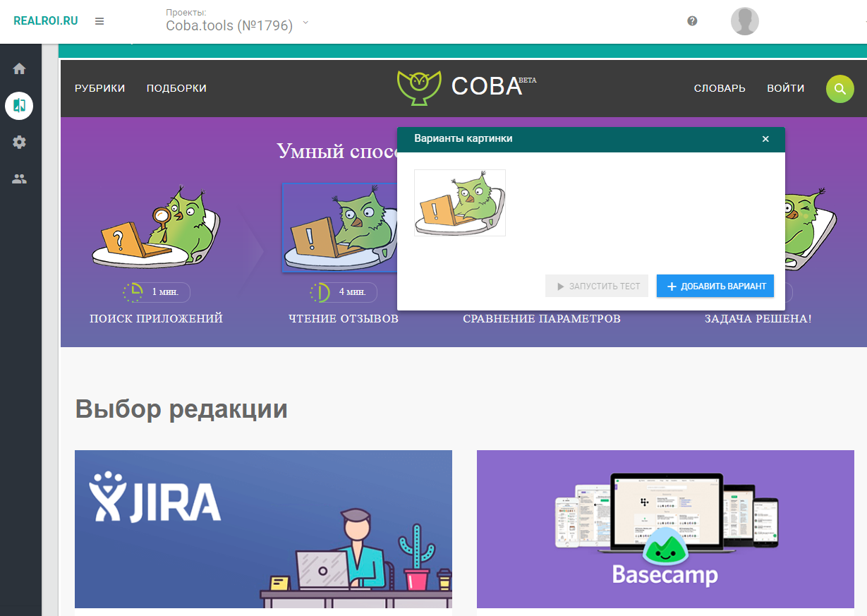Viewport: 867px width, 616px height.
Task: Click the ВОЙТИ login link
Action: click(x=785, y=88)
